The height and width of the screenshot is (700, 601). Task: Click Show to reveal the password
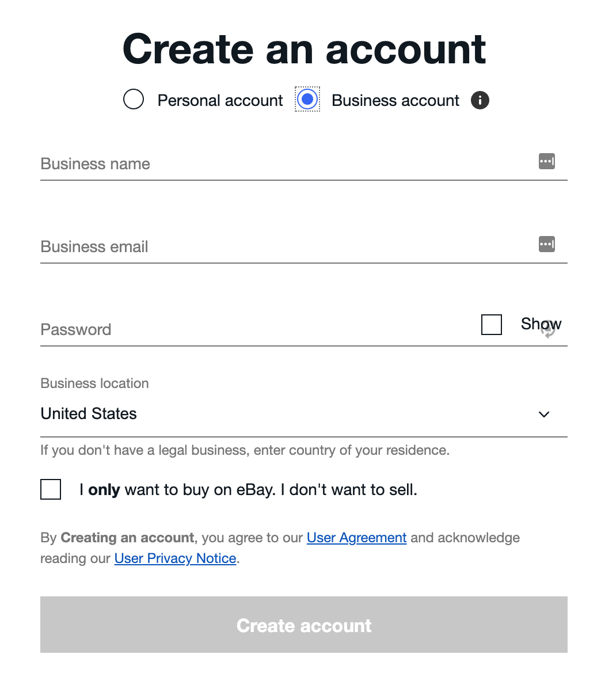(x=541, y=324)
